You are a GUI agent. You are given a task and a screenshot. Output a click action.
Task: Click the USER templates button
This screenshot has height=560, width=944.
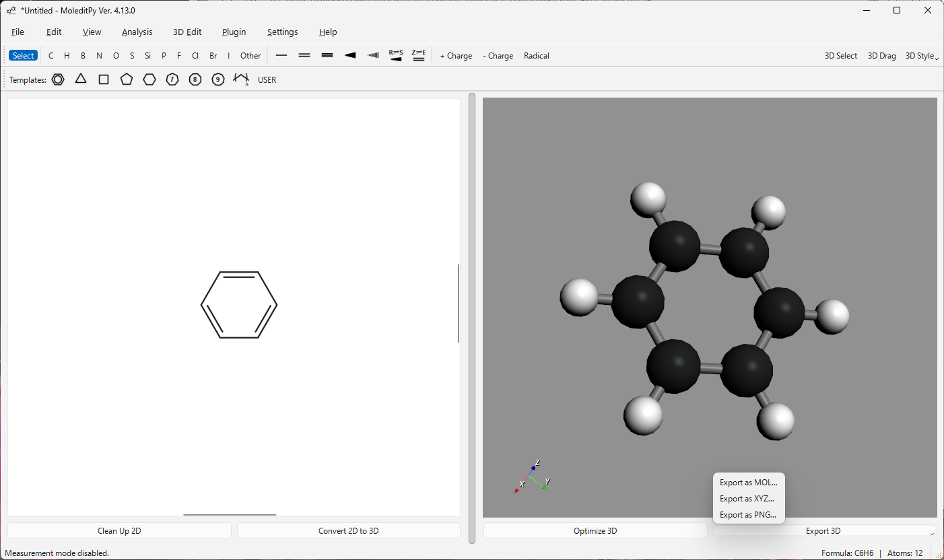coord(267,79)
